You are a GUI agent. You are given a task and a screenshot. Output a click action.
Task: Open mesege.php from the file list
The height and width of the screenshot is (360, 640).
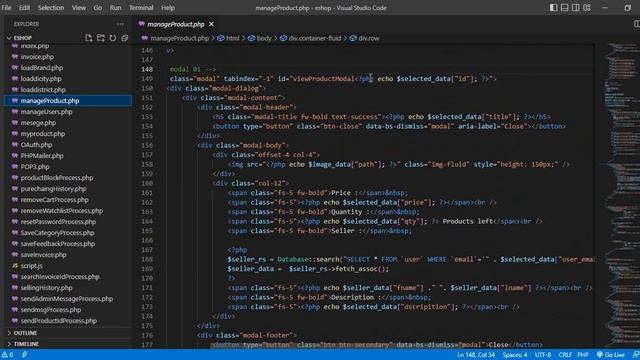tap(38, 123)
